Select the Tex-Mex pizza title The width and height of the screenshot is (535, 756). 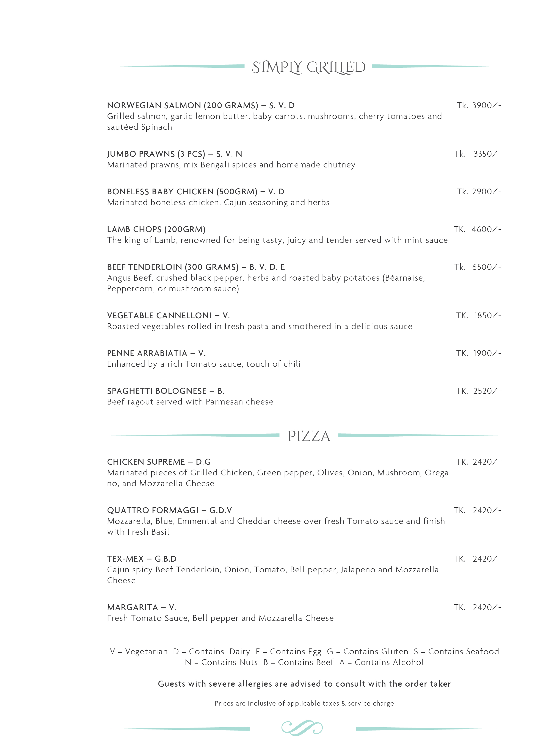point(142,559)
